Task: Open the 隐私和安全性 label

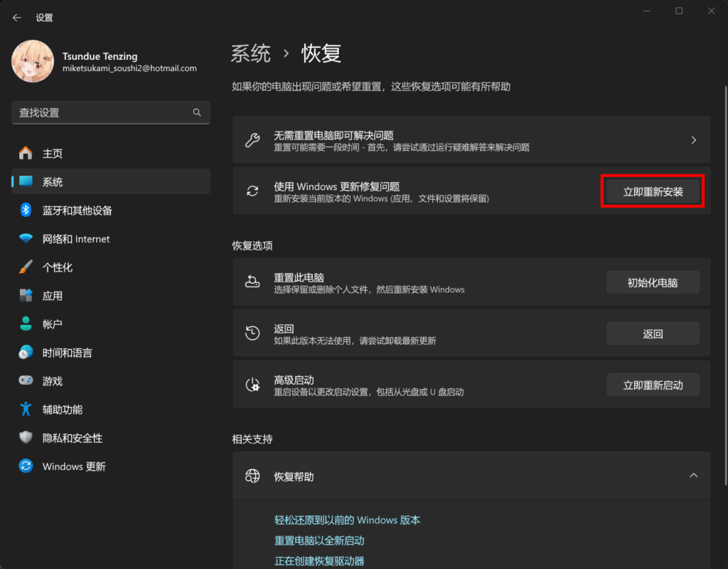Action: coord(73,438)
